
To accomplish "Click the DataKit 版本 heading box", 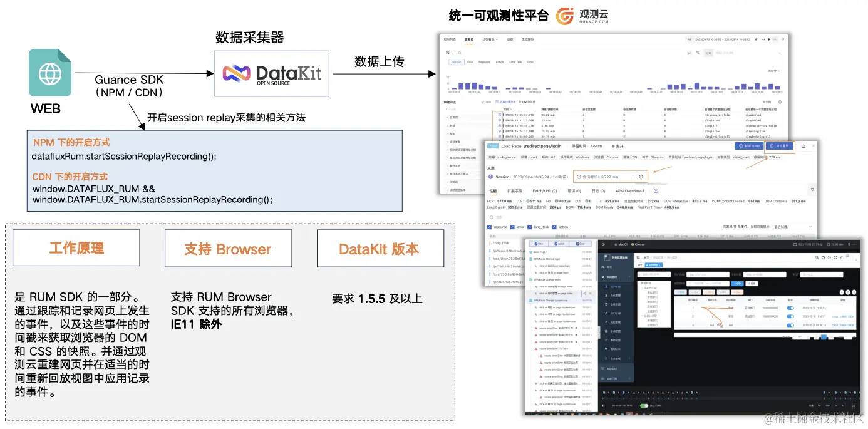I will pyautogui.click(x=380, y=249).
